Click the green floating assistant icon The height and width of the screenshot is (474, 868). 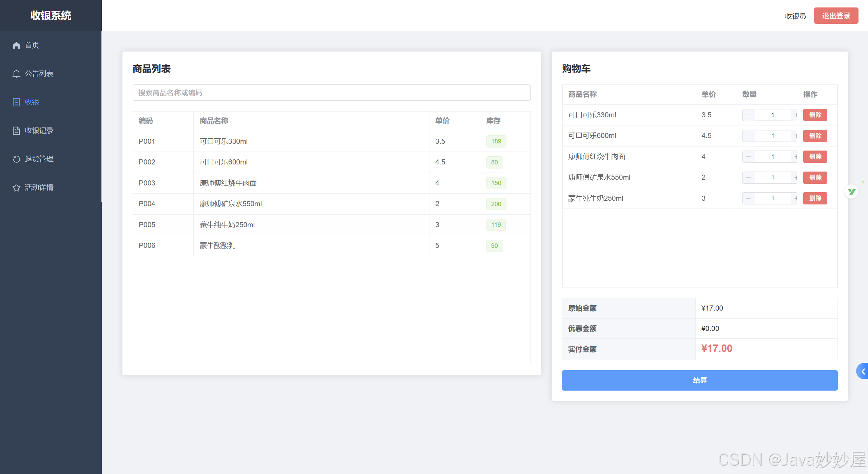point(851,192)
